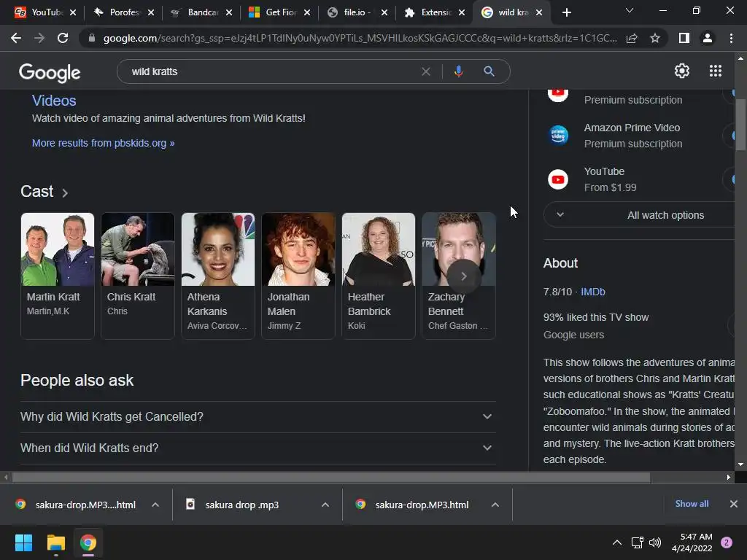Open Jonathan Malen cast card
Viewport: 747px width, 560px height.
[298, 276]
